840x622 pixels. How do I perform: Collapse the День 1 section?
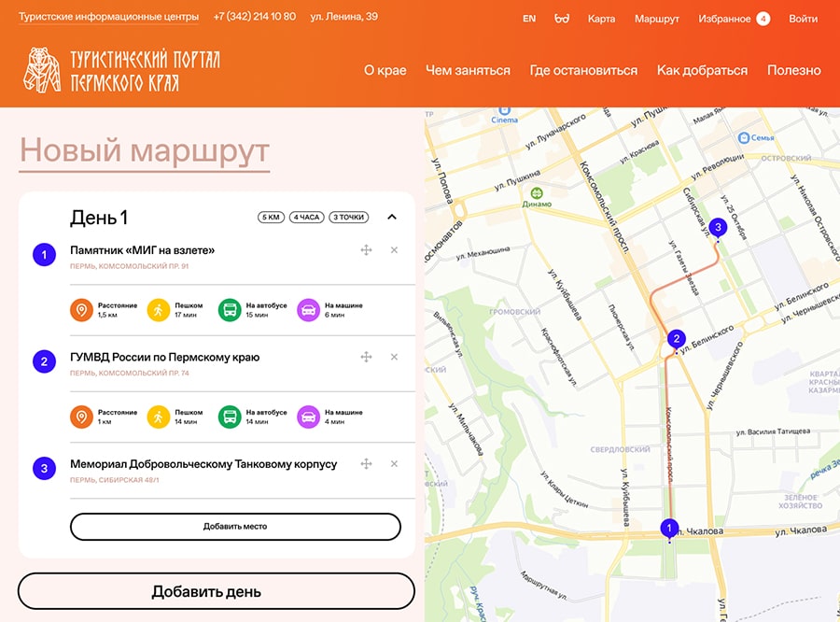pos(392,217)
